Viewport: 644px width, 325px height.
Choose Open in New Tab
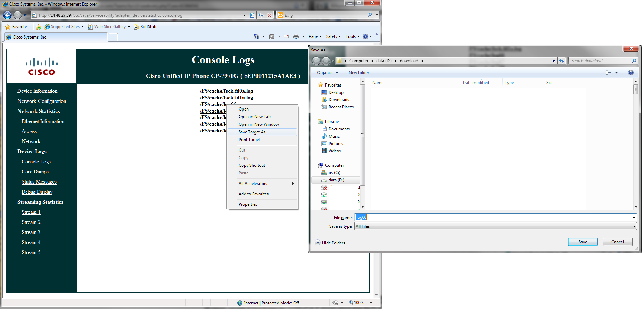pos(262,117)
